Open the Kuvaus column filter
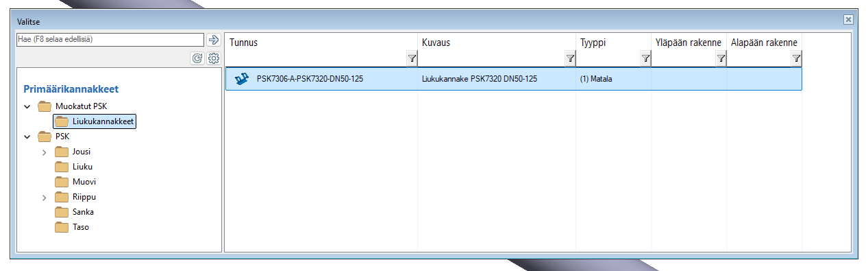Viewport: 868px width, 271px height. click(570, 59)
